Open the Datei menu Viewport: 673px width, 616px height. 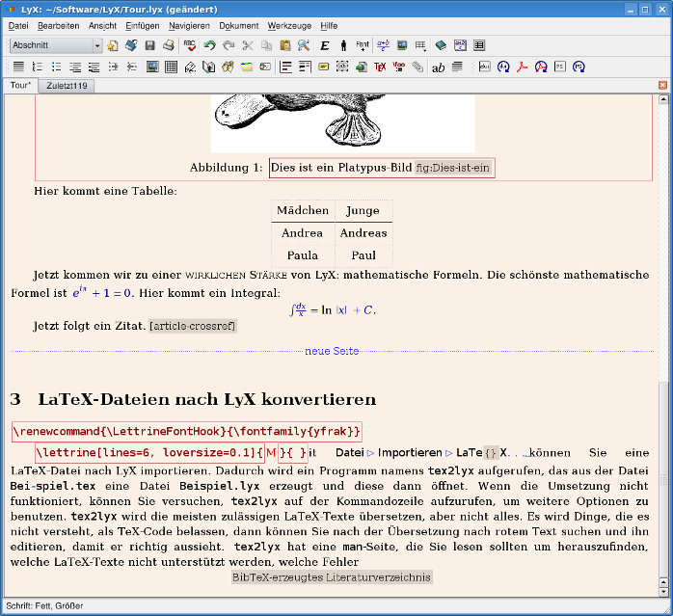point(18,26)
